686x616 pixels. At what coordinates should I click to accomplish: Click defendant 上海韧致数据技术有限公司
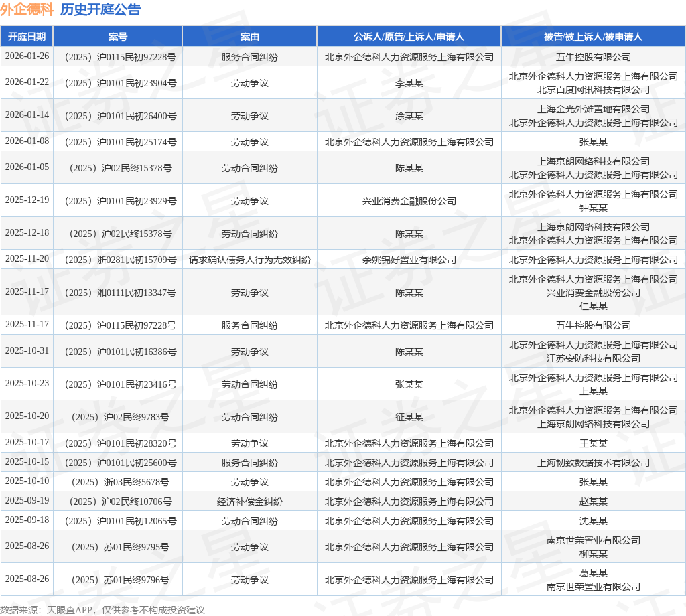[594, 463]
